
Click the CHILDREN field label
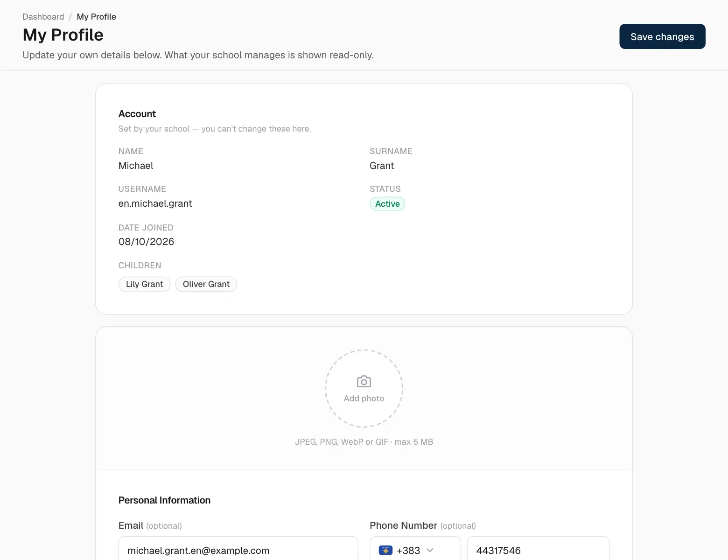click(140, 266)
